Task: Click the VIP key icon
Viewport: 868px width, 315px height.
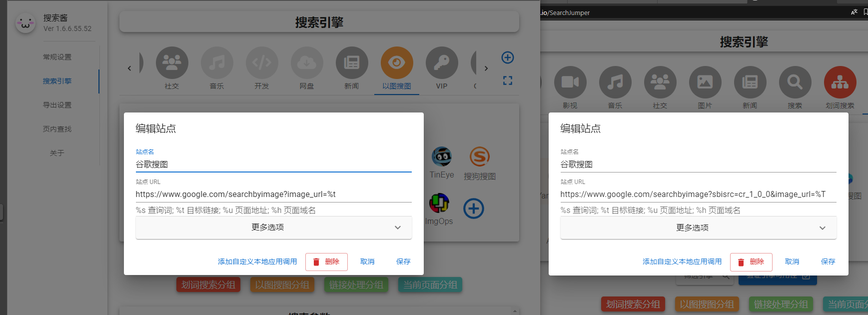Action: 442,63
